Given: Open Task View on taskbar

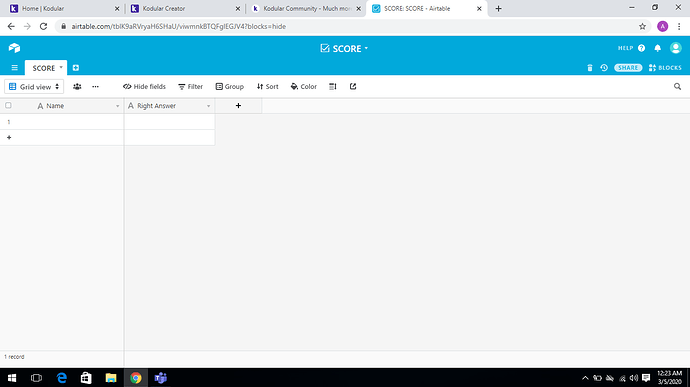Looking at the screenshot, I should 36,378.
